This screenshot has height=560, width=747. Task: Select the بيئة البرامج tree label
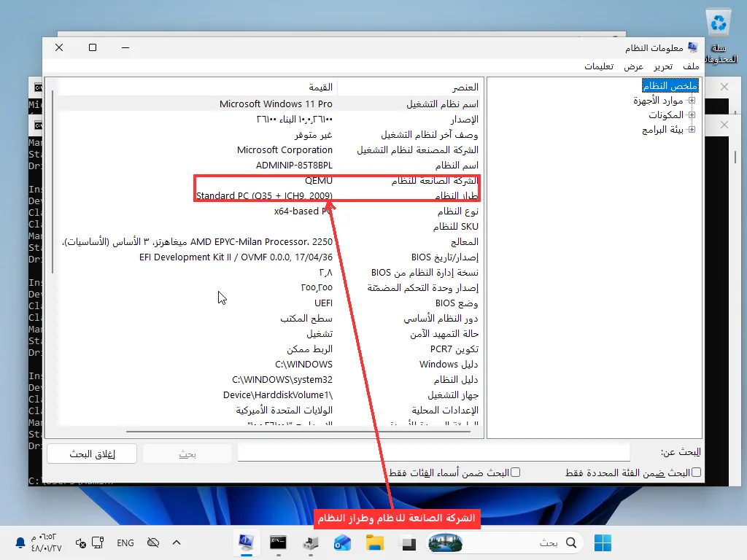(662, 130)
